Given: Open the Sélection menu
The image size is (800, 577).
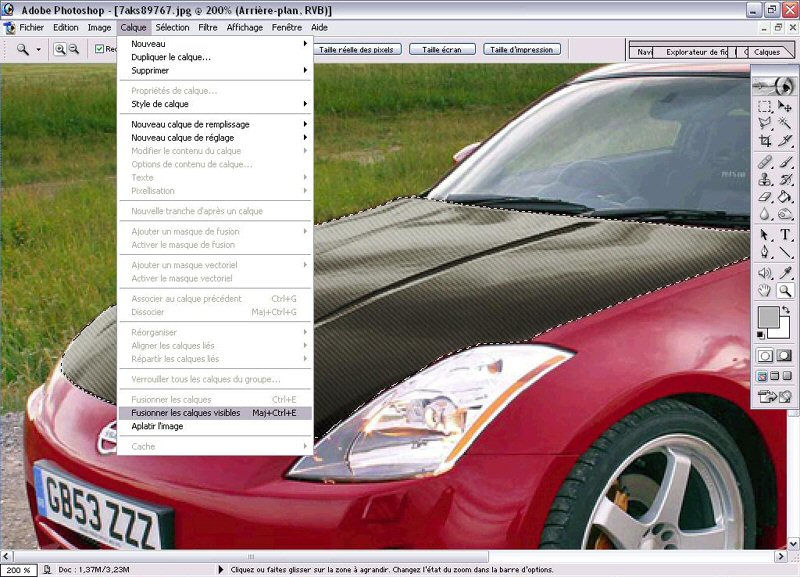Looking at the screenshot, I should (x=172, y=28).
